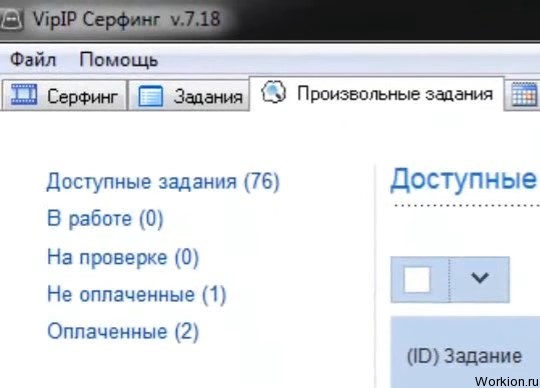The image size is (540, 388).
Task: Open На проверке (0) link
Action: [x=123, y=257]
